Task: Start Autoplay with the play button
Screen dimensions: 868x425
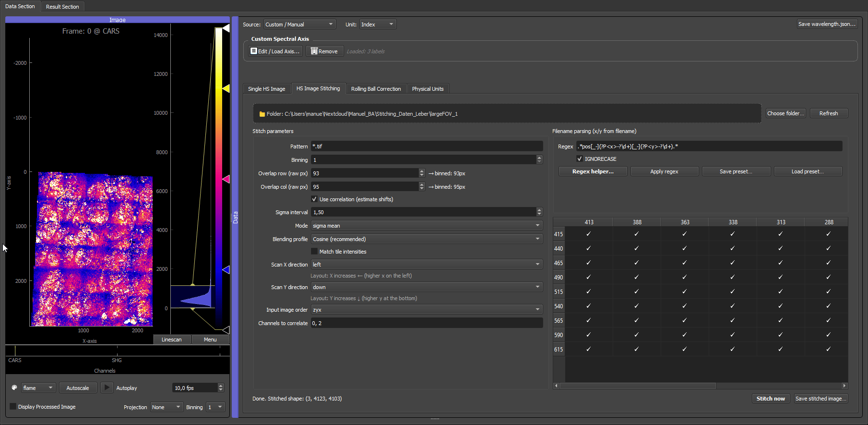Action: [107, 388]
